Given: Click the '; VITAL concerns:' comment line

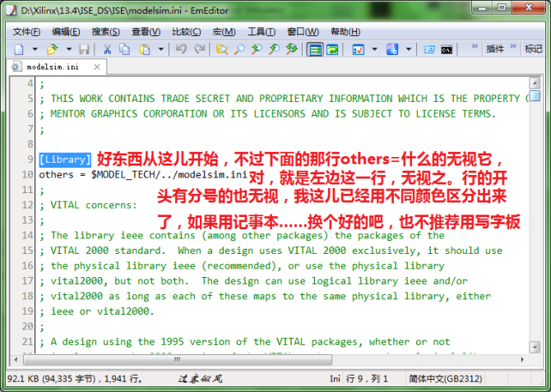Looking at the screenshot, I should pos(88,205).
